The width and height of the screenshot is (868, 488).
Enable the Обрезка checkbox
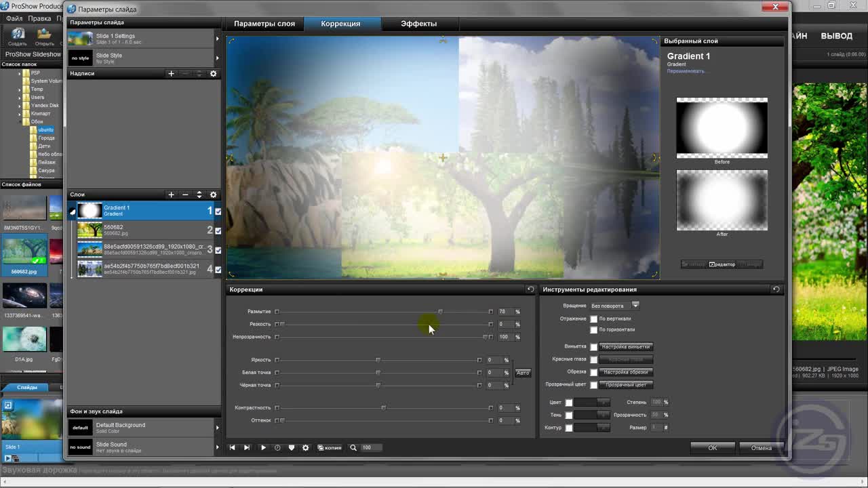594,372
